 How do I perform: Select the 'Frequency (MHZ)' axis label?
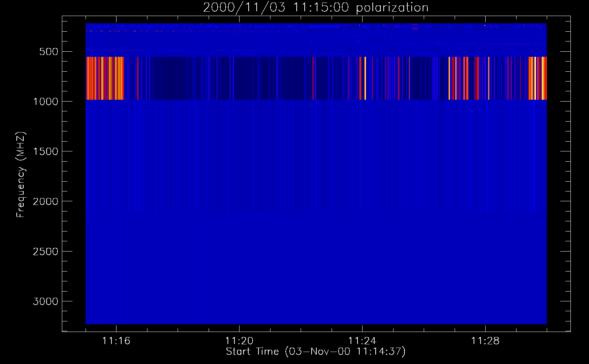pyautogui.click(x=21, y=175)
